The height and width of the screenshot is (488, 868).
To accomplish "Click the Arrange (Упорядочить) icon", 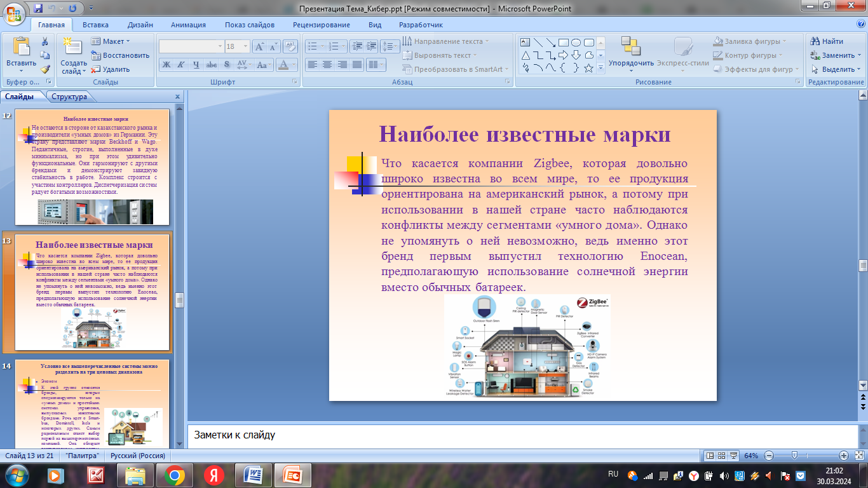I will coord(630,46).
